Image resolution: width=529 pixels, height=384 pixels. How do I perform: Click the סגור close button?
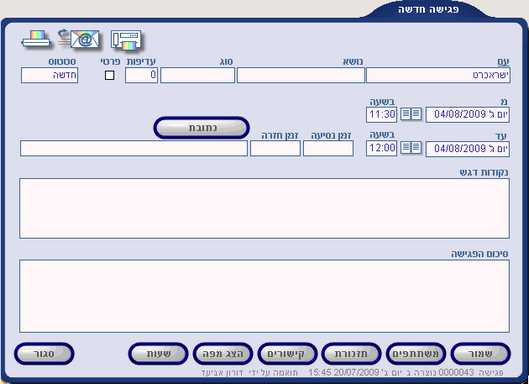point(44,354)
